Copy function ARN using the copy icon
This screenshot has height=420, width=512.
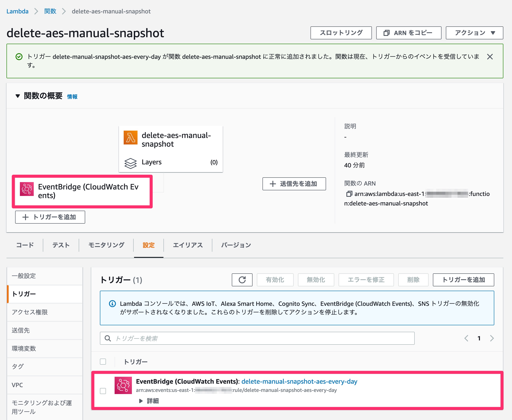click(x=349, y=194)
